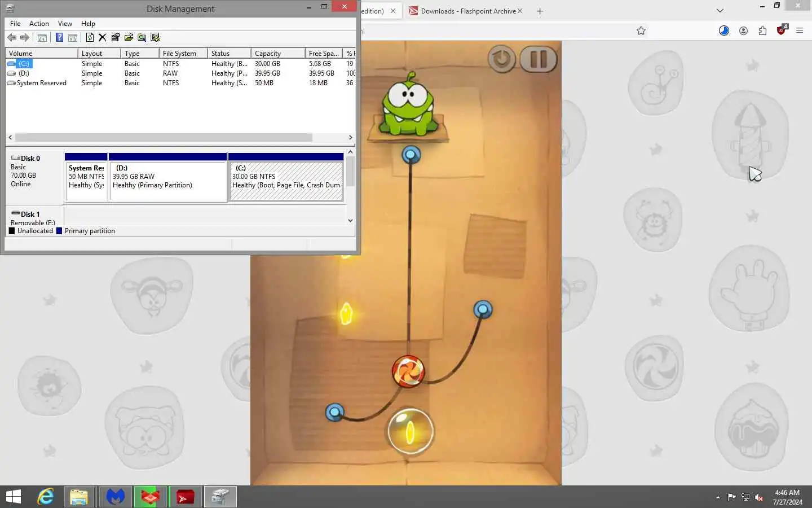Click the Open folder icon in toolbar

point(129,37)
